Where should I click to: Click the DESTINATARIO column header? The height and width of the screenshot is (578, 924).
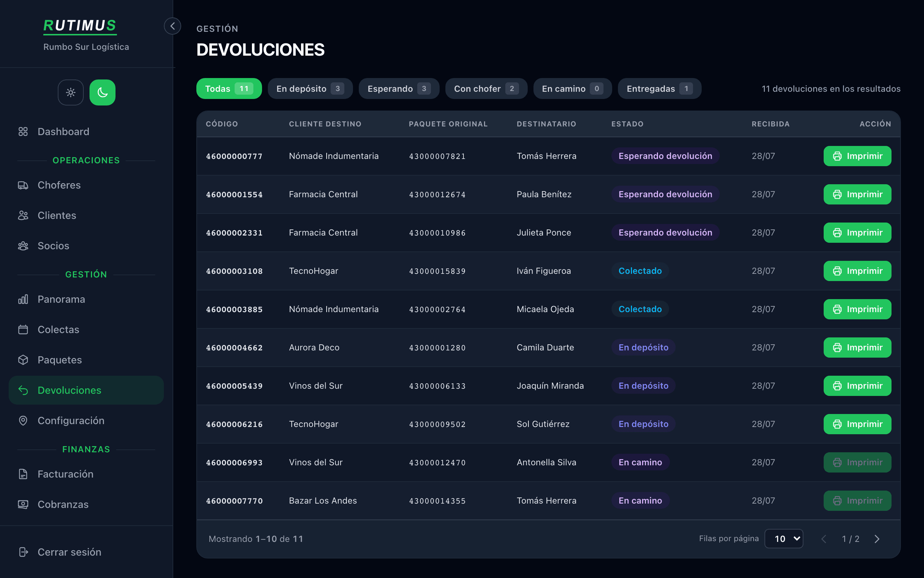pyautogui.click(x=546, y=124)
